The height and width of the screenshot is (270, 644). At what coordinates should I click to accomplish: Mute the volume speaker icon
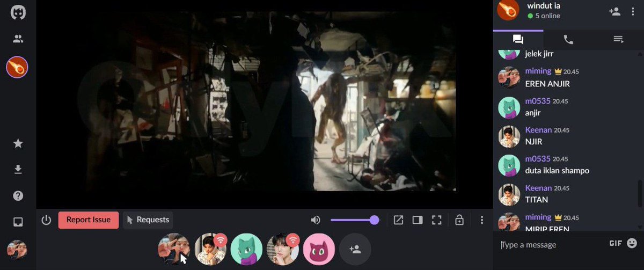[316, 220]
